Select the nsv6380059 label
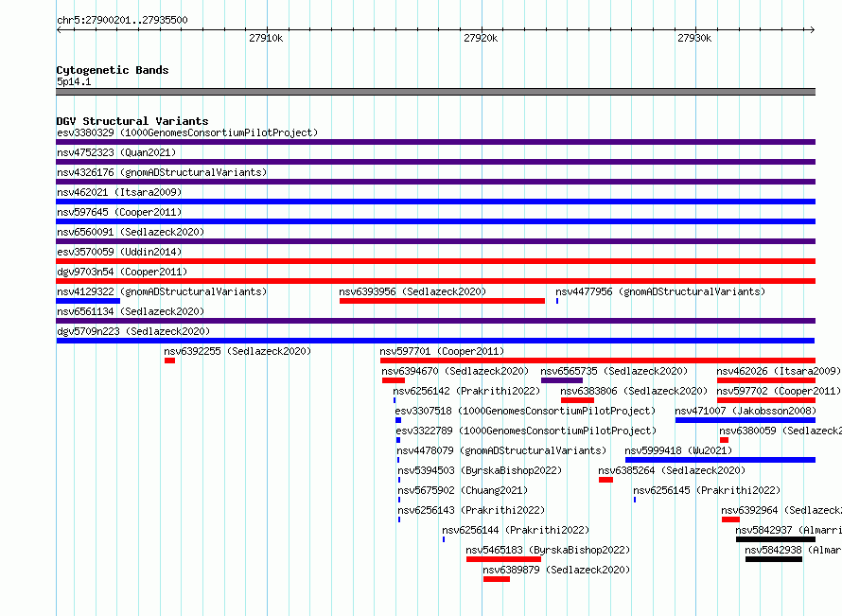The width and height of the screenshot is (842, 616). pos(781,431)
